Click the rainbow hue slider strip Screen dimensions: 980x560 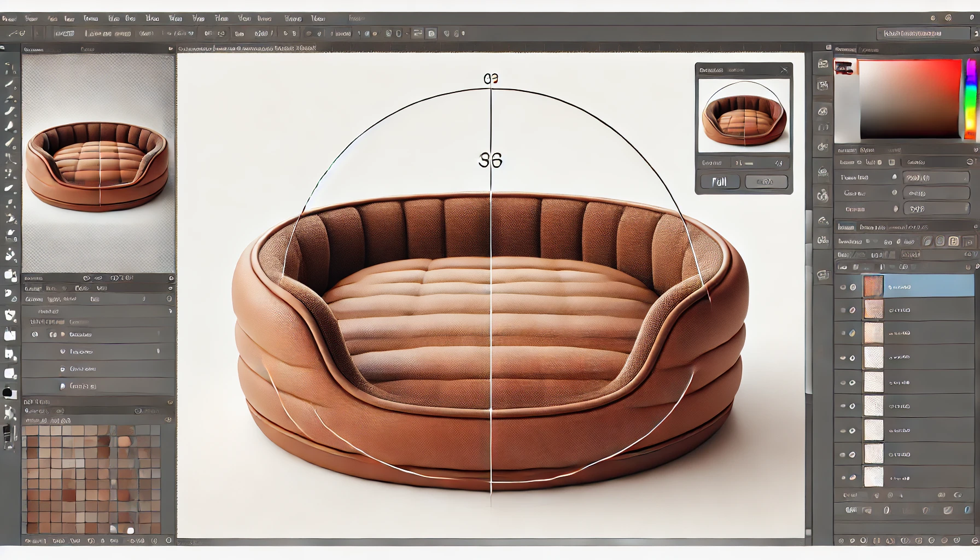[970, 98]
